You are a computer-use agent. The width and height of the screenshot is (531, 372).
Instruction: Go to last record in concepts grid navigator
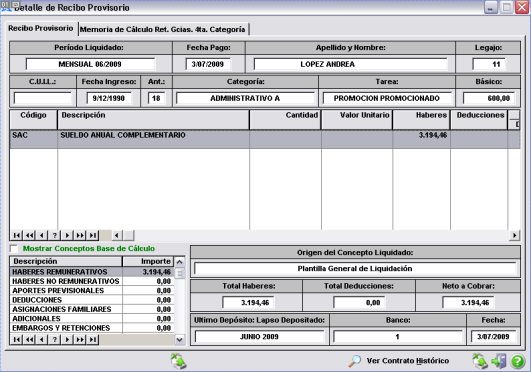coord(93,235)
